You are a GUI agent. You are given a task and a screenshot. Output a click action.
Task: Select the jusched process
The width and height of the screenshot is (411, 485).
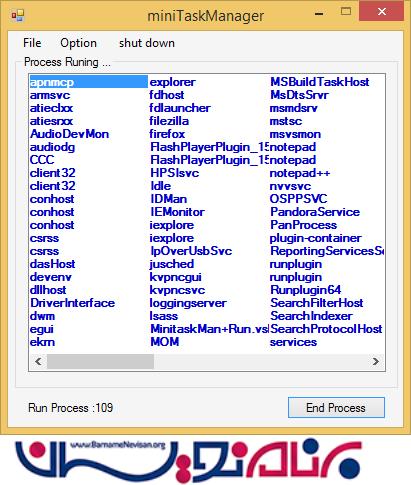coord(172,264)
